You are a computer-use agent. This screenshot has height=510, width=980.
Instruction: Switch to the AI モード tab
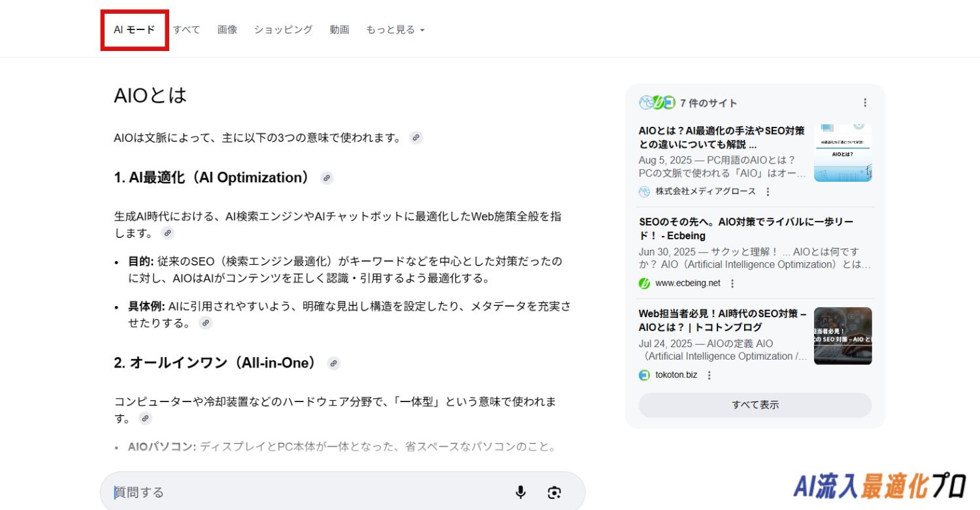[x=135, y=29]
